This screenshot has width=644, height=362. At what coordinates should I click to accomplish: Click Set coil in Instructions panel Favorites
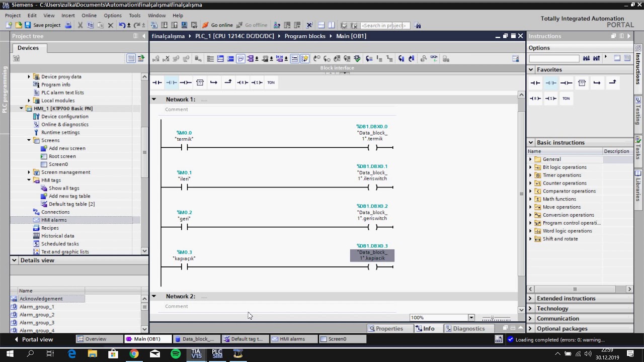coord(550,99)
